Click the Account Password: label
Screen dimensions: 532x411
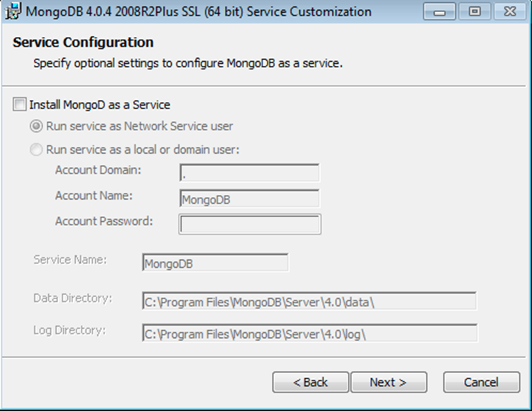104,221
